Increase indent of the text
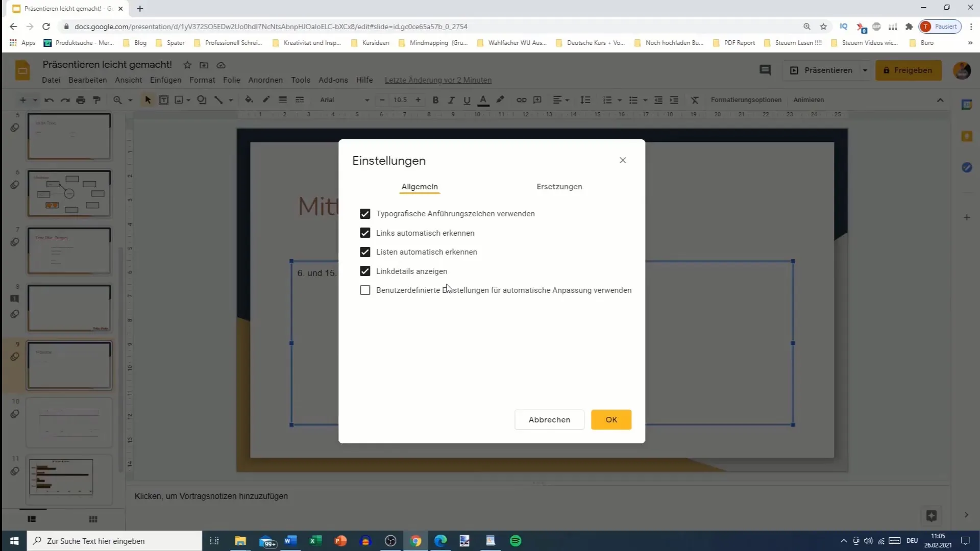Image resolution: width=980 pixels, height=551 pixels. (x=674, y=100)
